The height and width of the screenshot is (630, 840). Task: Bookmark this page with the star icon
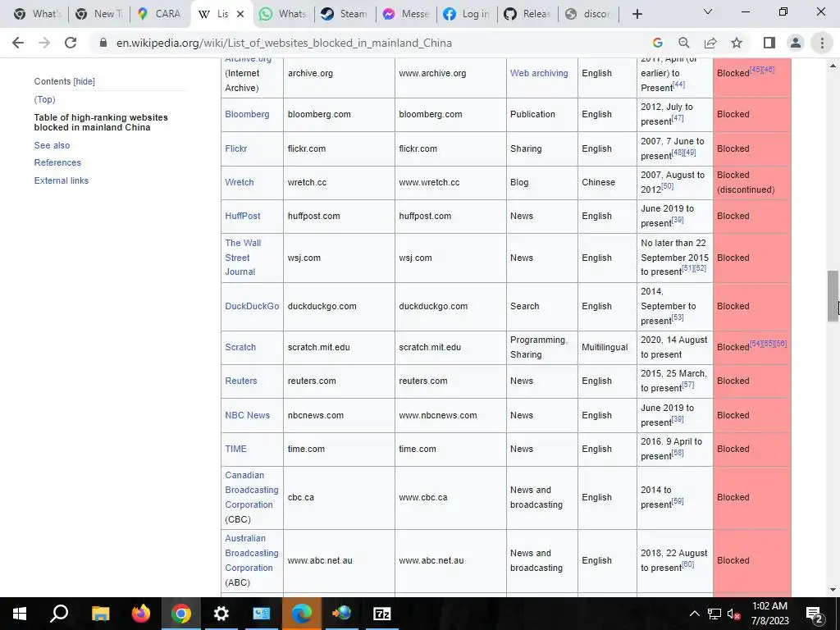coord(737,43)
